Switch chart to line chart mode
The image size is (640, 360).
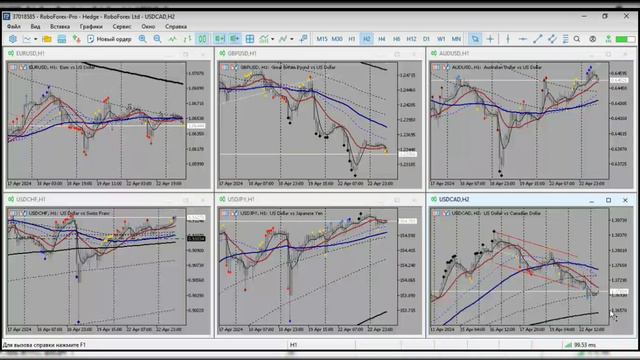(173, 39)
